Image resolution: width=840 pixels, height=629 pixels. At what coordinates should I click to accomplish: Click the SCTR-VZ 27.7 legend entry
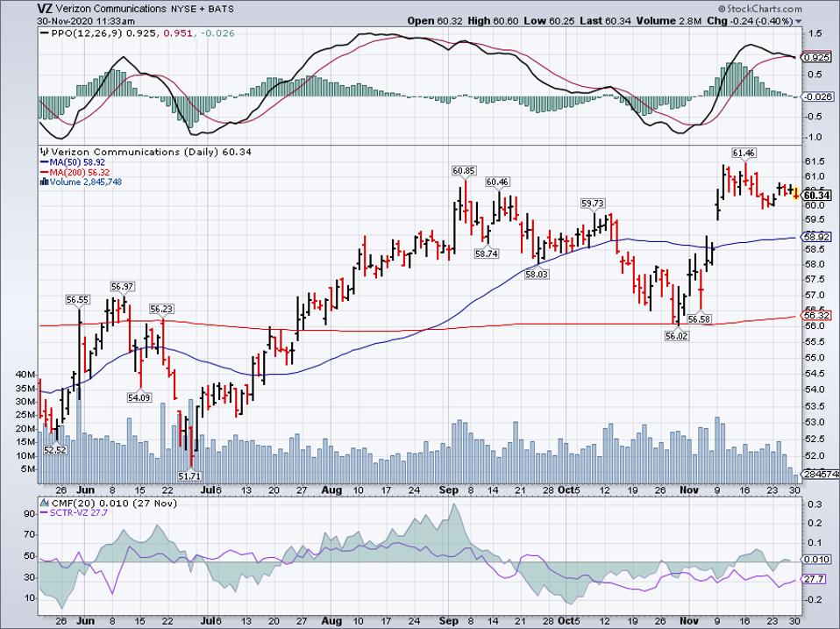[x=75, y=513]
